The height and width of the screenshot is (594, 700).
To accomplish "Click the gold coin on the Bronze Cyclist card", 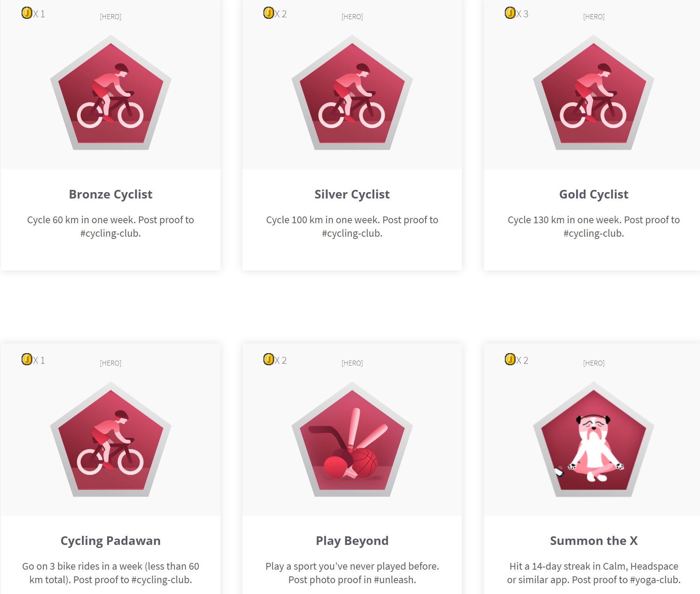I will pos(27,13).
